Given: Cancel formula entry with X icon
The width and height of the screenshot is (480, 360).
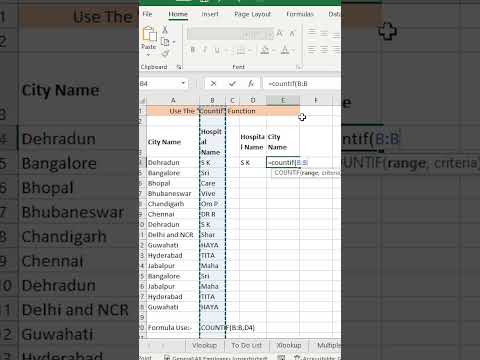Looking at the screenshot, I should coord(213,84).
